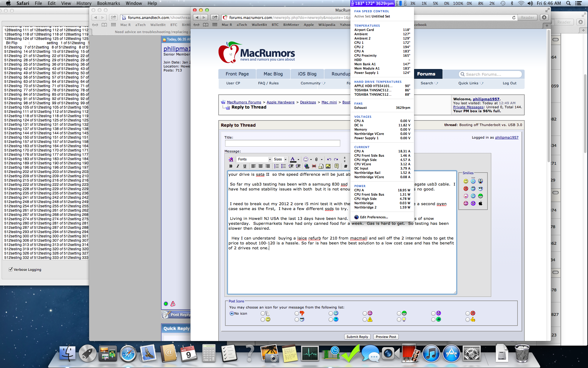This screenshot has height=368, width=588.
Task: Click the Insert Link globe icon
Action: (307, 166)
